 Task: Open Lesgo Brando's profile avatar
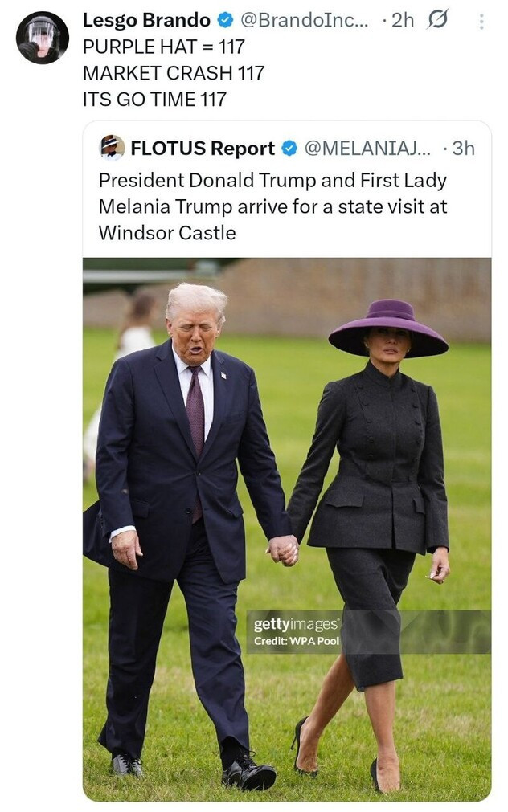(42, 38)
